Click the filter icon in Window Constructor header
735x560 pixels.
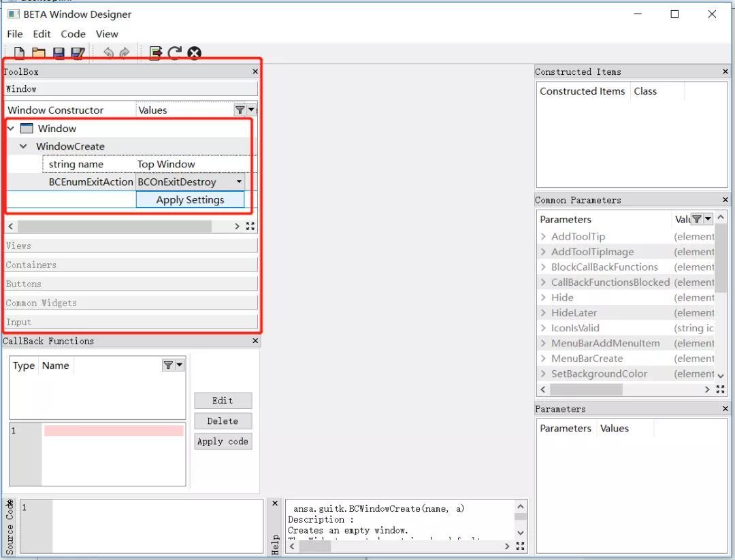click(240, 110)
